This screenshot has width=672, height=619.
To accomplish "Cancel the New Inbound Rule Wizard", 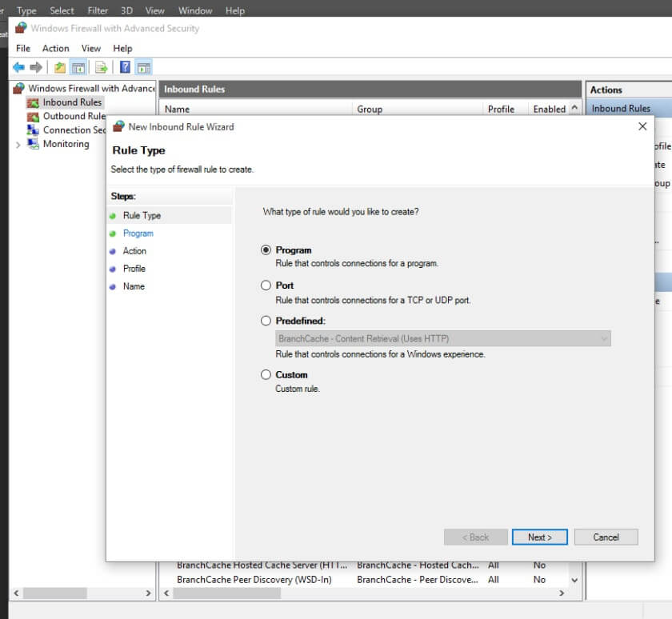I will (606, 537).
